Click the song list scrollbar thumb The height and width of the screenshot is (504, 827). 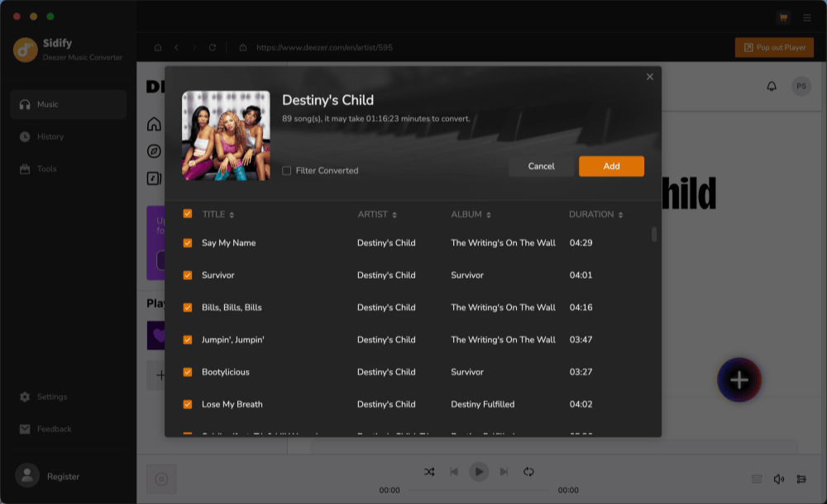(x=654, y=234)
